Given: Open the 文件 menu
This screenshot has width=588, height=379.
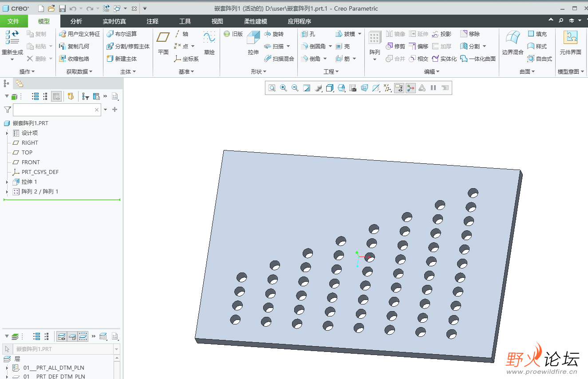Looking at the screenshot, I should pyautogui.click(x=14, y=21).
